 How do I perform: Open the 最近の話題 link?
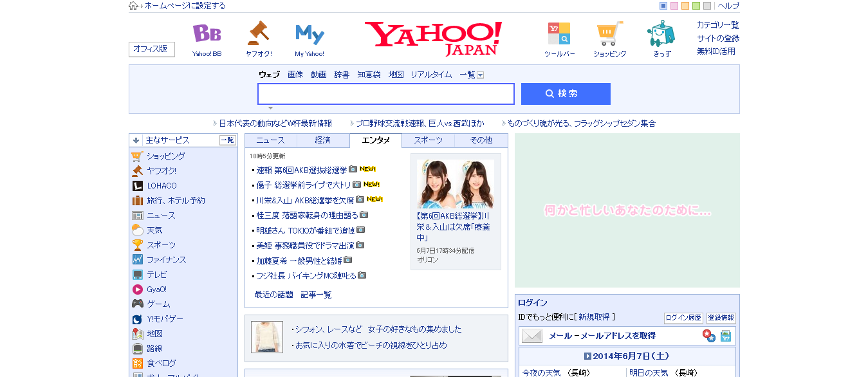point(274,295)
